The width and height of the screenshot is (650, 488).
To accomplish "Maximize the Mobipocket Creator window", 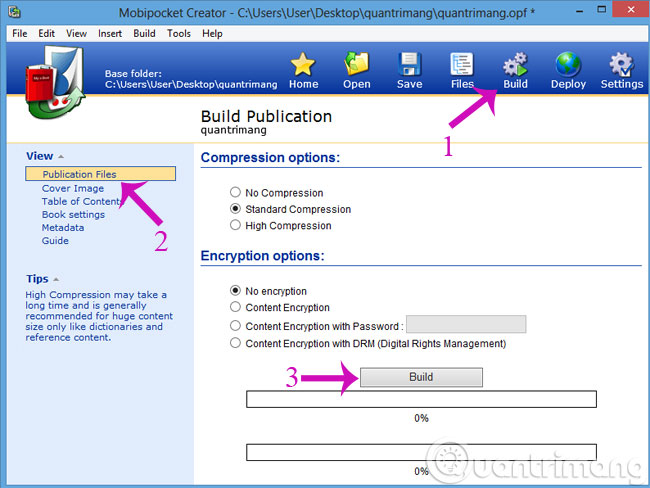I will click(601, 10).
